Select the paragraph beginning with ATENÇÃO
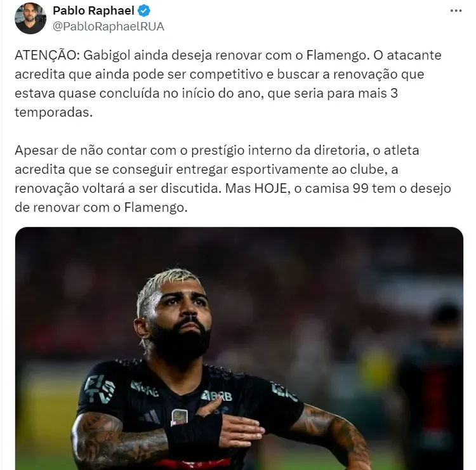This screenshot has height=470, width=476. click(228, 84)
